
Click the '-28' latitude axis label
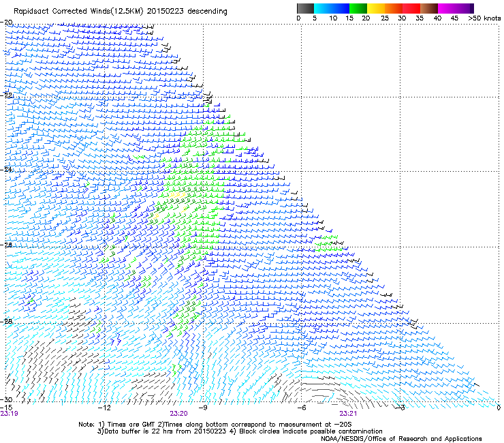pos(6,322)
